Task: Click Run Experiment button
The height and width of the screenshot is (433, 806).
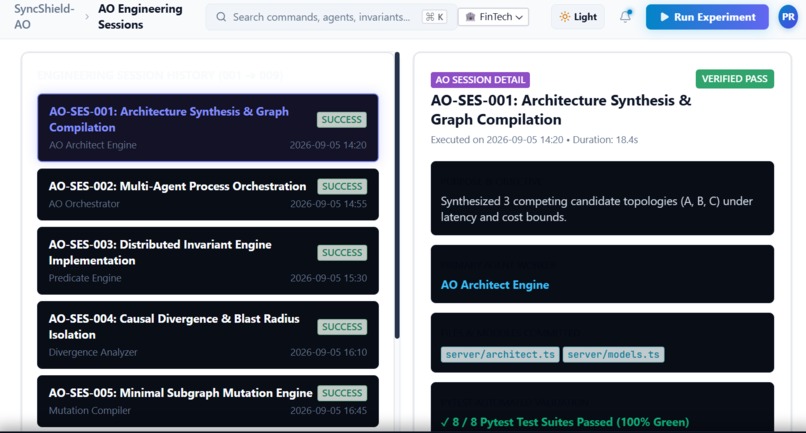Action: (707, 17)
